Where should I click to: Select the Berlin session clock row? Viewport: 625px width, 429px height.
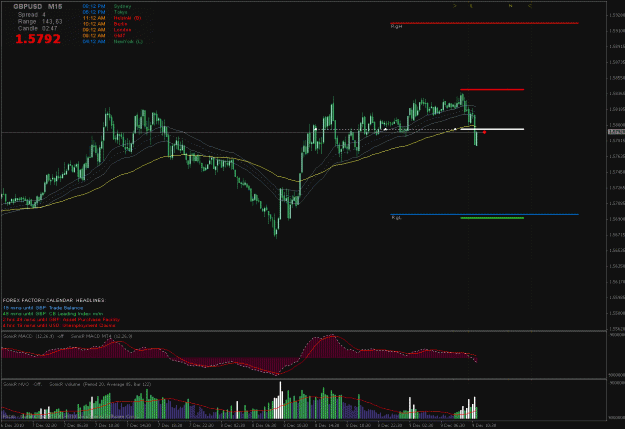pyautogui.click(x=105, y=24)
